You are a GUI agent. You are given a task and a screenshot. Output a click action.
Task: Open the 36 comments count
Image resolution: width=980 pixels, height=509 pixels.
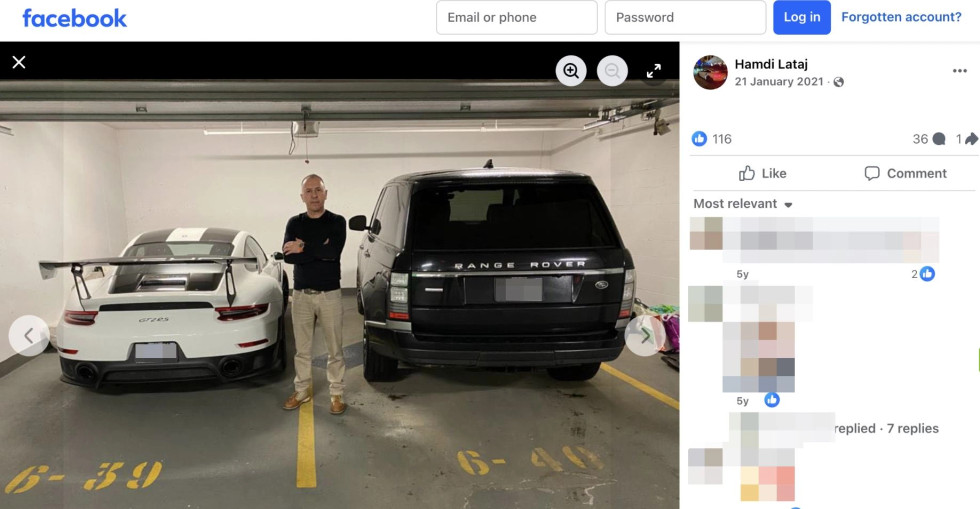[x=929, y=139]
